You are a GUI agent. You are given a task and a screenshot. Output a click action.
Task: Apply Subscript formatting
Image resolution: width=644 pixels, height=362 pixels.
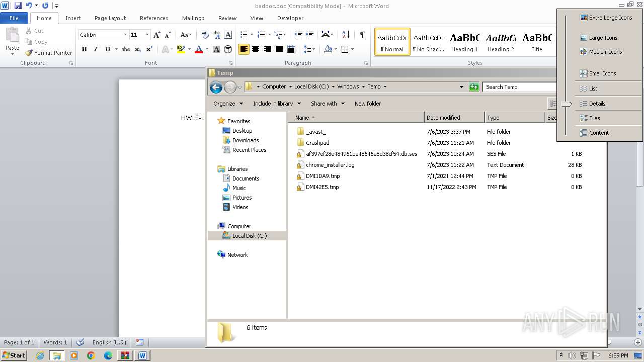click(x=138, y=49)
